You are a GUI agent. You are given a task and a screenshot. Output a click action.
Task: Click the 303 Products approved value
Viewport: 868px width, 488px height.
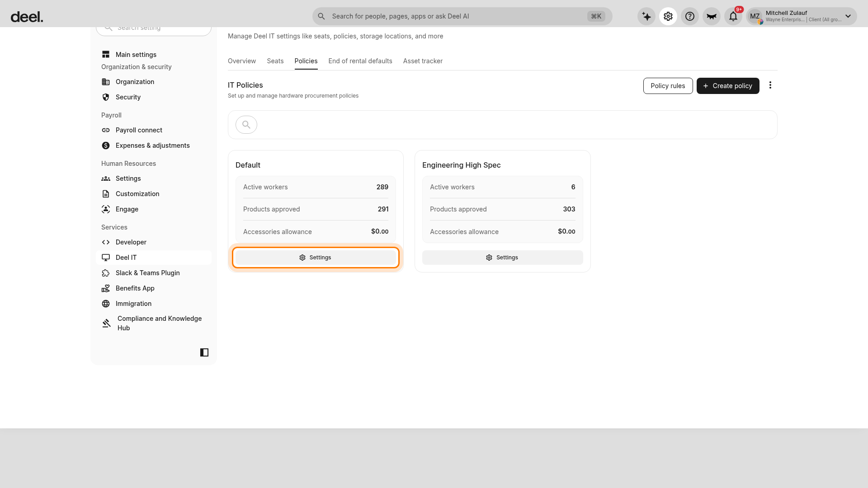[569, 209]
